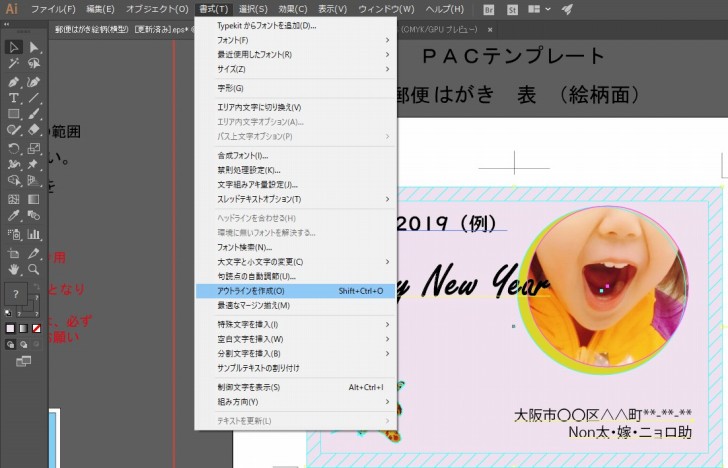Set paint to None (red slash)
The image size is (728, 468).
point(36,328)
